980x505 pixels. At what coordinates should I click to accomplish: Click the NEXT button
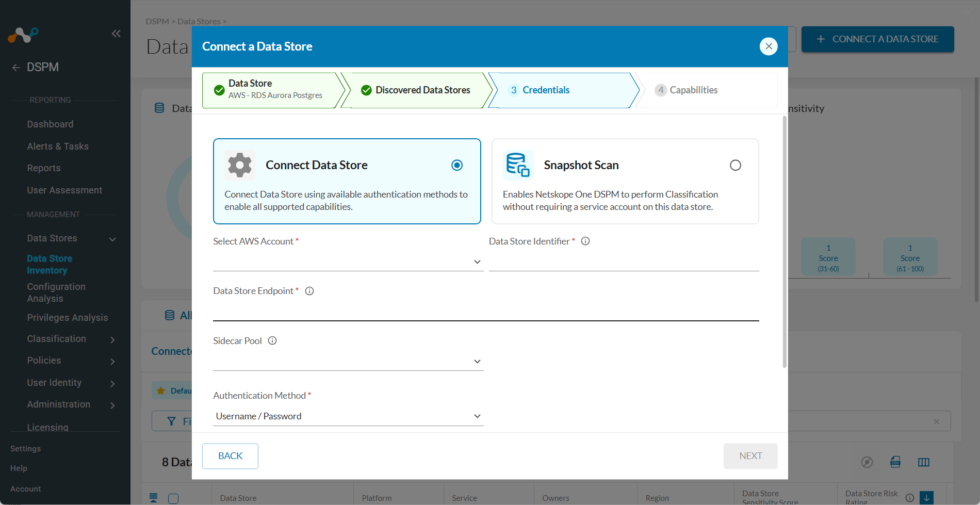pos(750,456)
